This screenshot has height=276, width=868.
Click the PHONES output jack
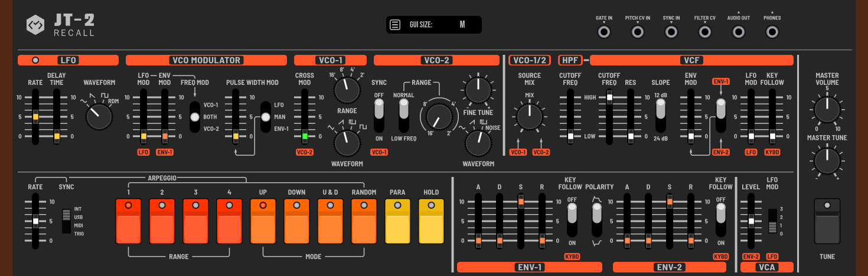coord(772,32)
